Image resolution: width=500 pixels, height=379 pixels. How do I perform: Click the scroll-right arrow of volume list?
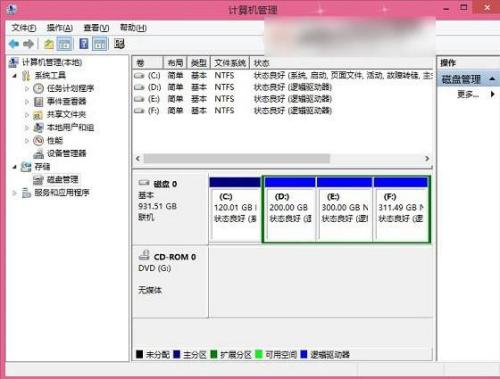[x=427, y=158]
